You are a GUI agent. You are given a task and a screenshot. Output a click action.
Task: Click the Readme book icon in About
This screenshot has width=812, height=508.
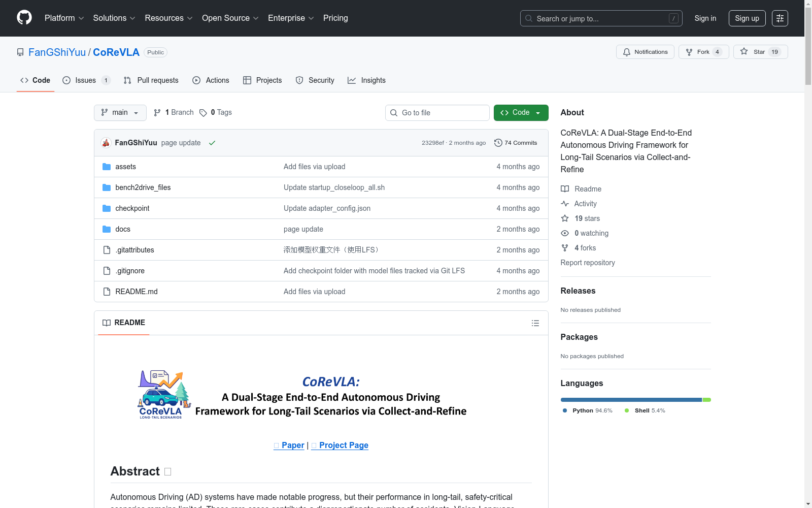coord(565,189)
